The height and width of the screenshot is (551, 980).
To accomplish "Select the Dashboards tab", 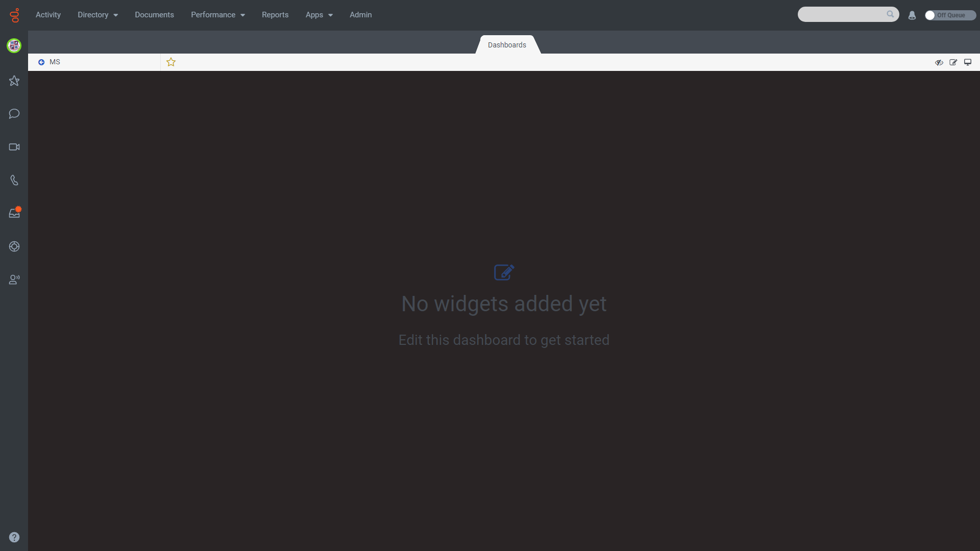I will (507, 45).
